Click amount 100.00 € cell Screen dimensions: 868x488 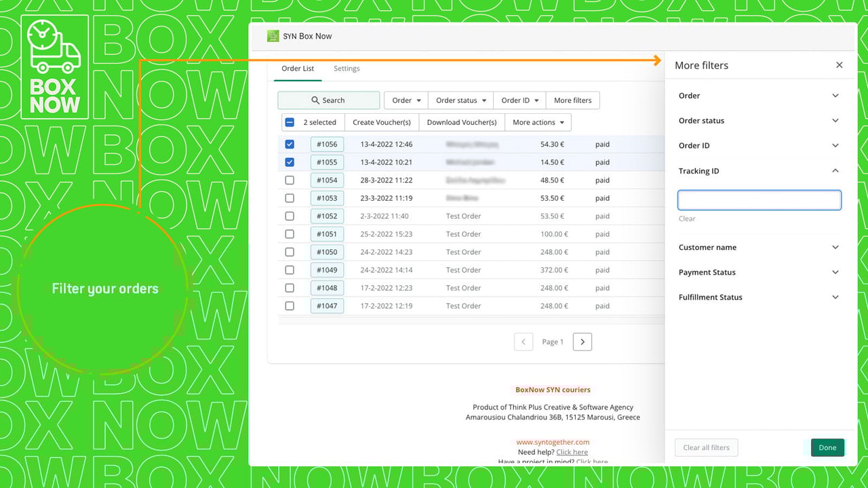[554, 234]
